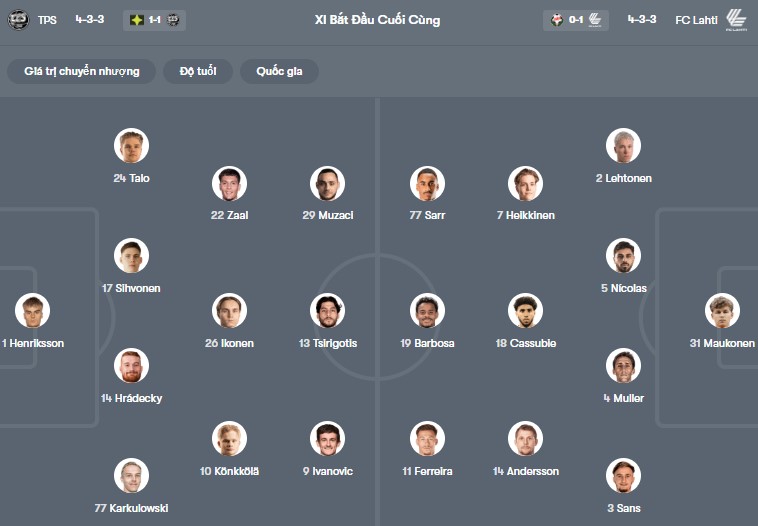This screenshot has height=526, width=758.
Task: Click the Barbosa name label
Action: click(x=427, y=343)
